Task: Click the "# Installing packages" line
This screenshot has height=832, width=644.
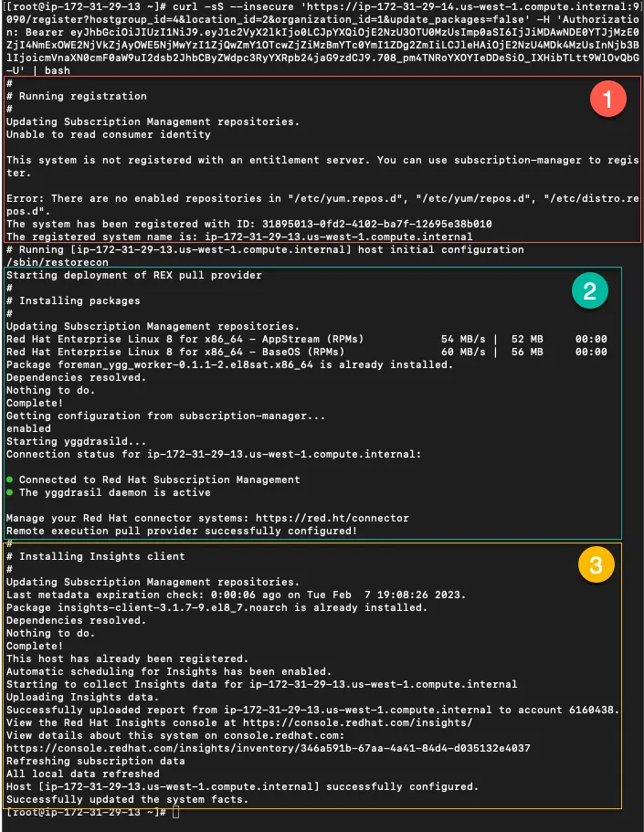Action: click(x=73, y=300)
